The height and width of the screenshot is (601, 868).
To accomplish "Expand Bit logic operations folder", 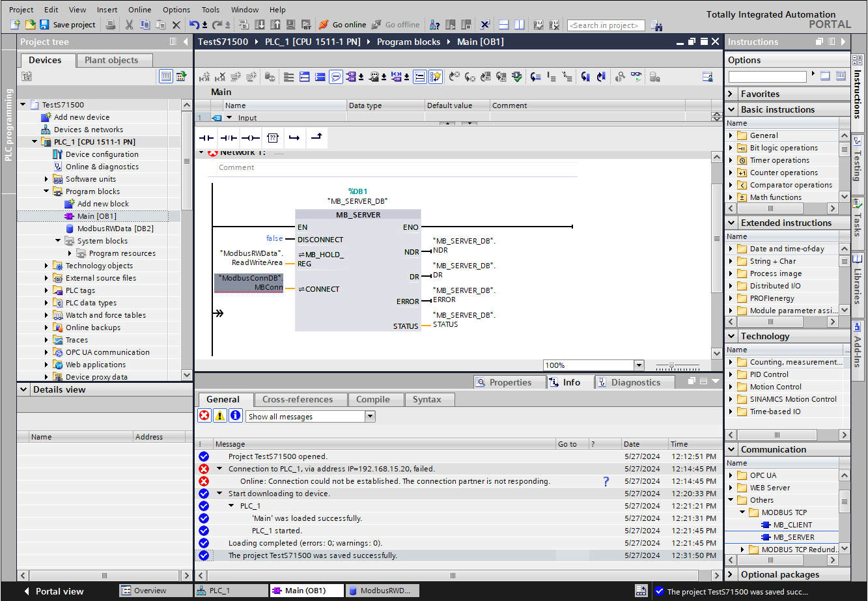I will click(x=731, y=148).
